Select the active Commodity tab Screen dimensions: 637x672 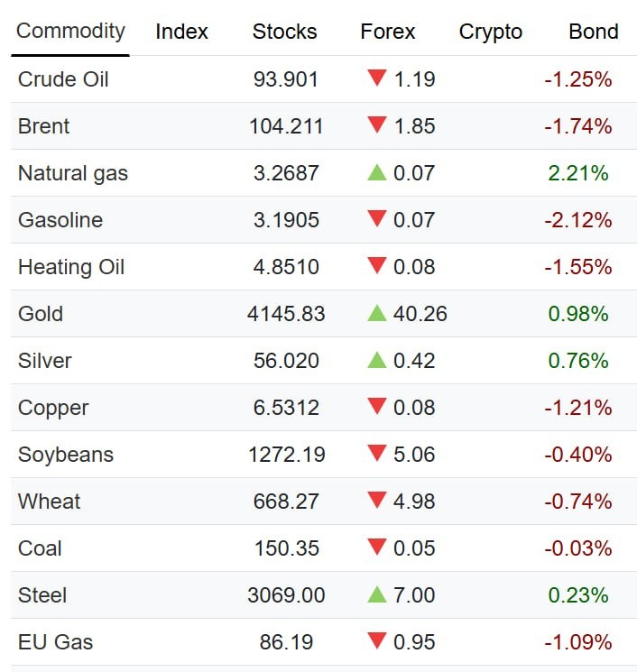70,32
